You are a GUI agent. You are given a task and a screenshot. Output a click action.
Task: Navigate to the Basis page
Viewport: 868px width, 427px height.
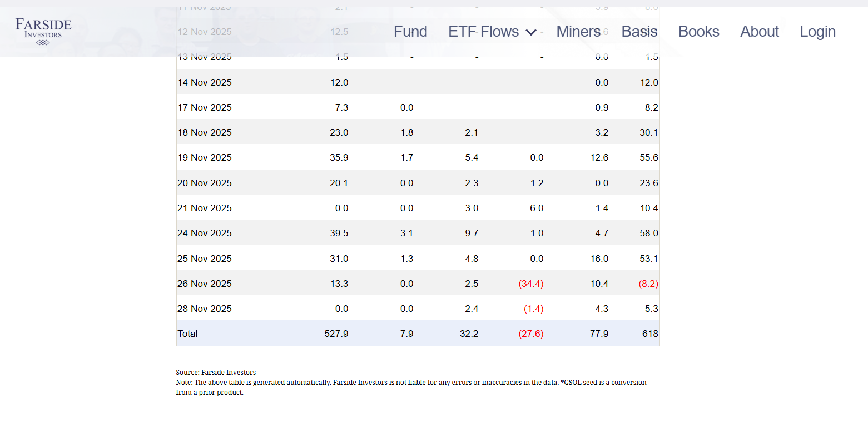click(x=639, y=32)
